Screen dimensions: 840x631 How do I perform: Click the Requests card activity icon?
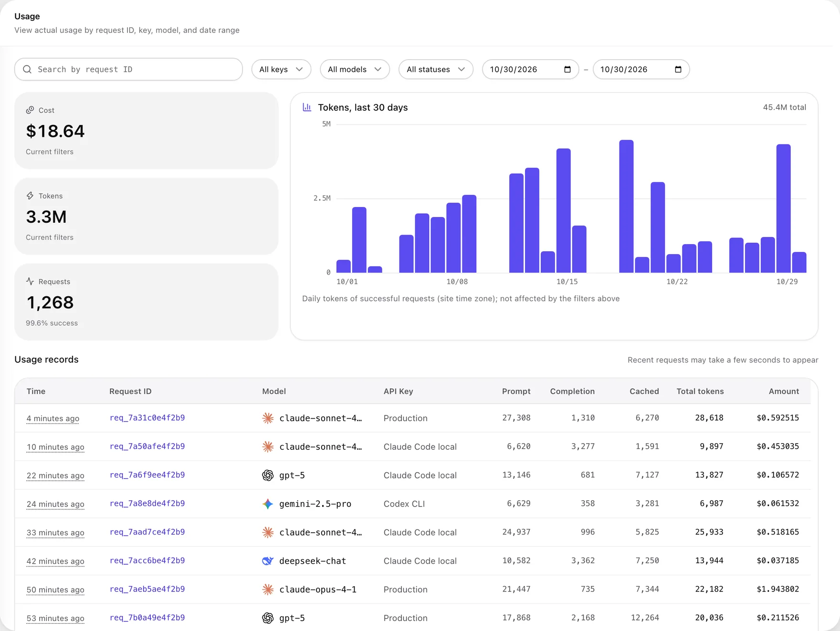click(x=30, y=281)
